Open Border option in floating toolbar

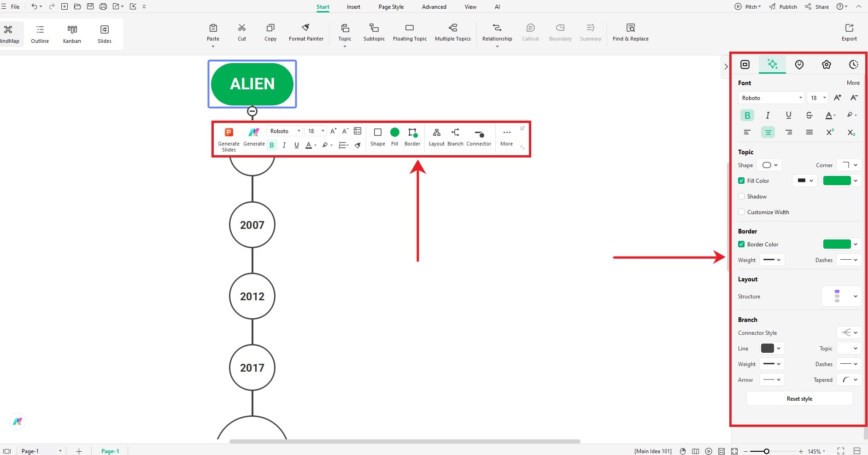[412, 137]
